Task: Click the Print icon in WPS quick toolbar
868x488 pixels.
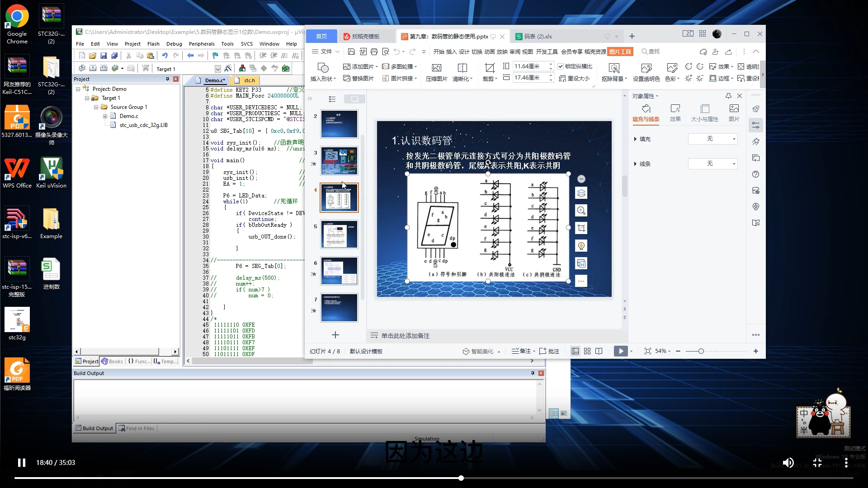Action: tap(374, 52)
